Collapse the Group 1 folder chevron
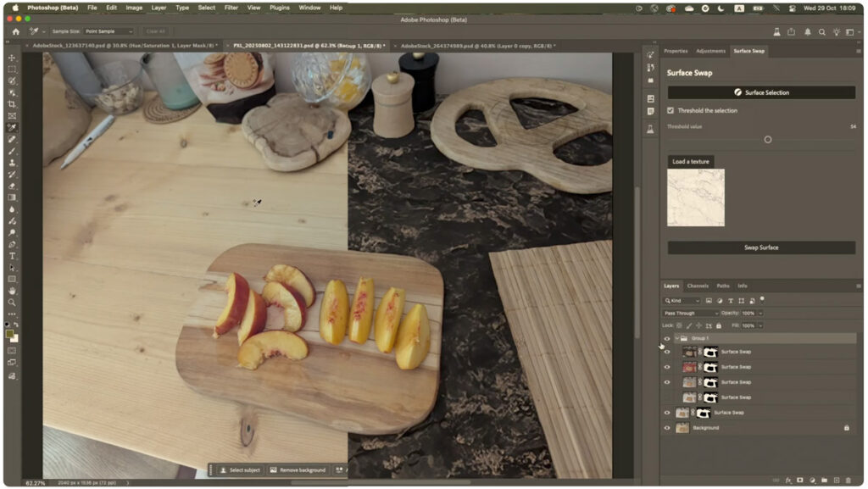Image resolution: width=868 pixels, height=489 pixels. (x=676, y=338)
